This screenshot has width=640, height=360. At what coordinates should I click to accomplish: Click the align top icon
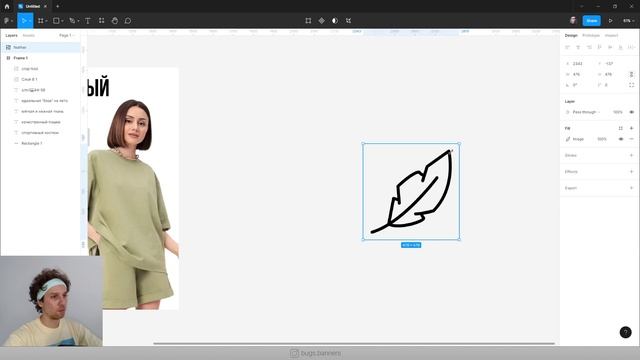599,47
